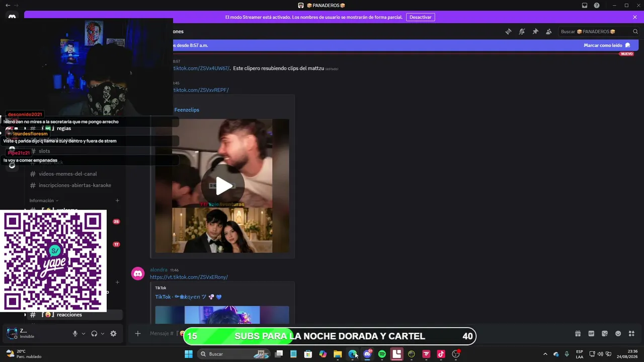Open the Windows Start menu
The image size is (644, 362).
(189, 354)
